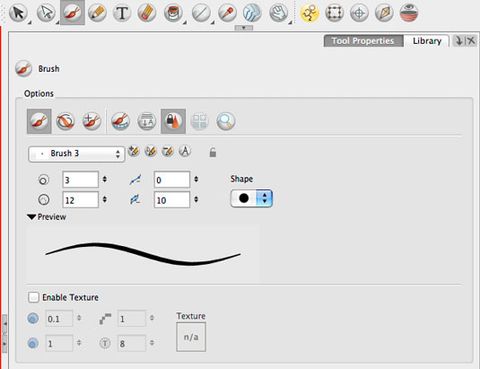Switch to the Tool Properties tab
This screenshot has height=369, width=480.
[363, 41]
